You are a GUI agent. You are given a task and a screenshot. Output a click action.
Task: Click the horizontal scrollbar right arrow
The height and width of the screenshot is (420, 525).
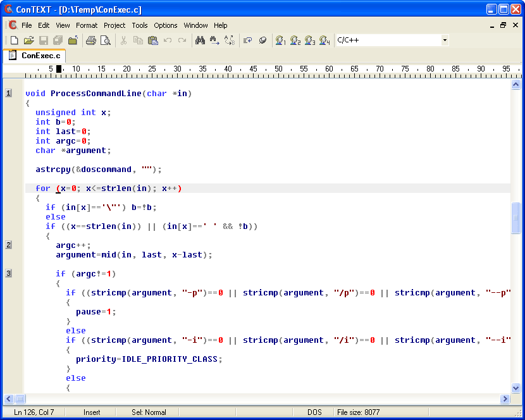point(505,399)
